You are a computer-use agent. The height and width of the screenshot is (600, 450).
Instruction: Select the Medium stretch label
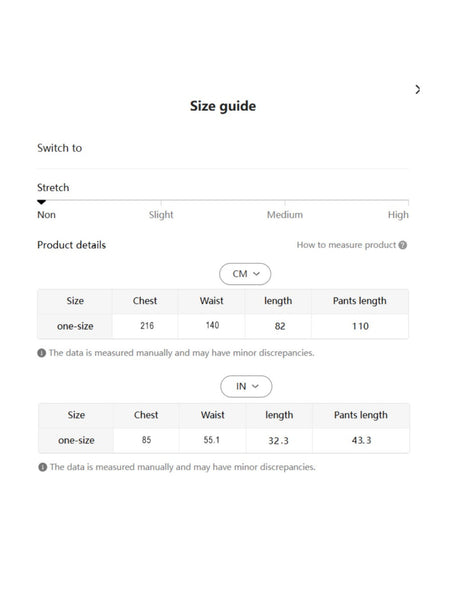[285, 215]
